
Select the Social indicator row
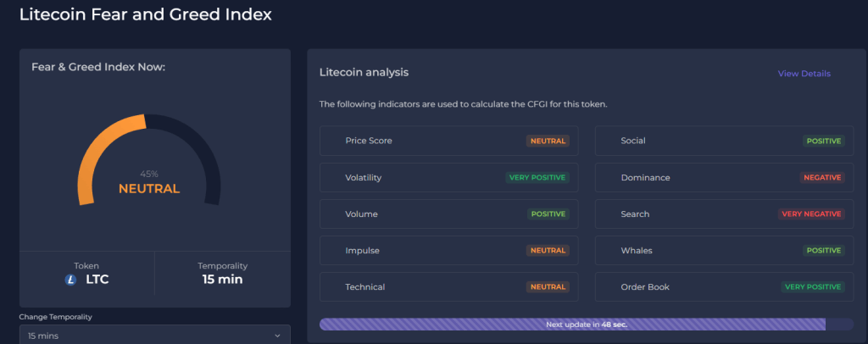point(724,141)
